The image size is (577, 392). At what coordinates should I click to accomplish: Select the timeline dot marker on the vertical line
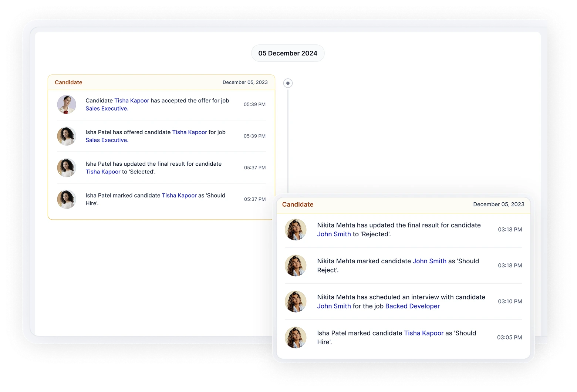pyautogui.click(x=288, y=83)
